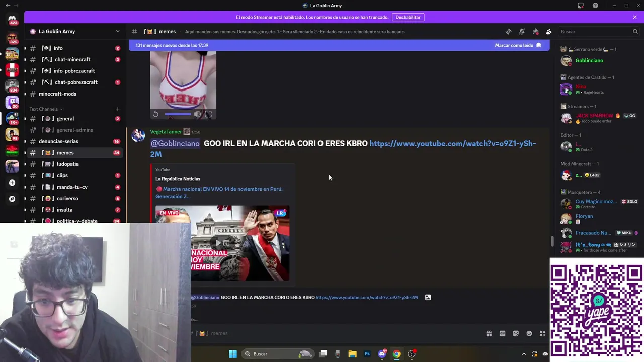This screenshot has height=362, width=644.
Task: Open server icon with 834 badge
Action: tap(12, 86)
